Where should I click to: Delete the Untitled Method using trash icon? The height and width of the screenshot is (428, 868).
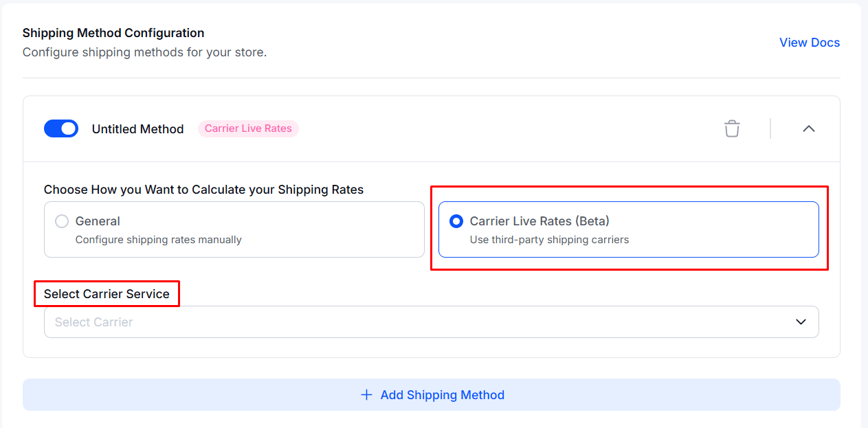732,128
